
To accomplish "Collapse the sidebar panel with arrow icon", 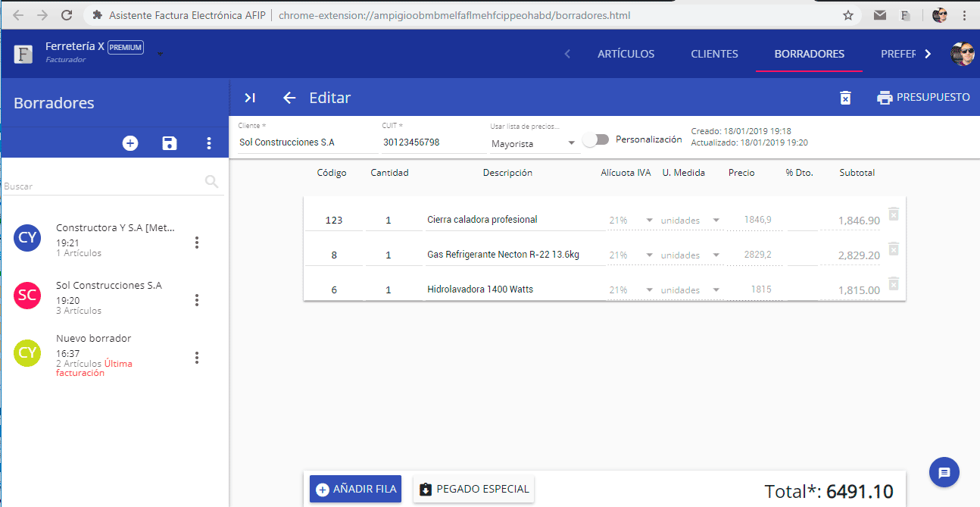I will click(x=250, y=98).
